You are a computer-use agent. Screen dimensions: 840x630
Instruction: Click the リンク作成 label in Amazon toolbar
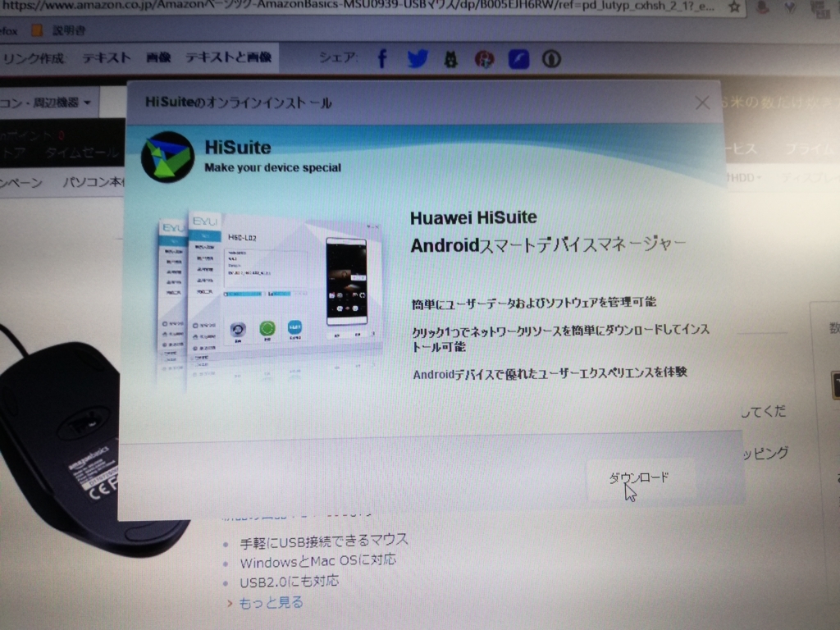tap(33, 58)
